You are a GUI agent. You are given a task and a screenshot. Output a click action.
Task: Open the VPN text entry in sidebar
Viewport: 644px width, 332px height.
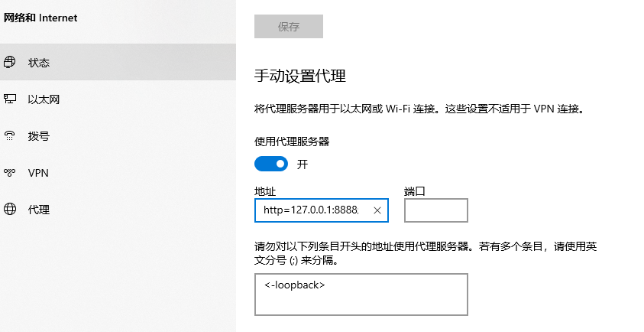[x=38, y=173]
